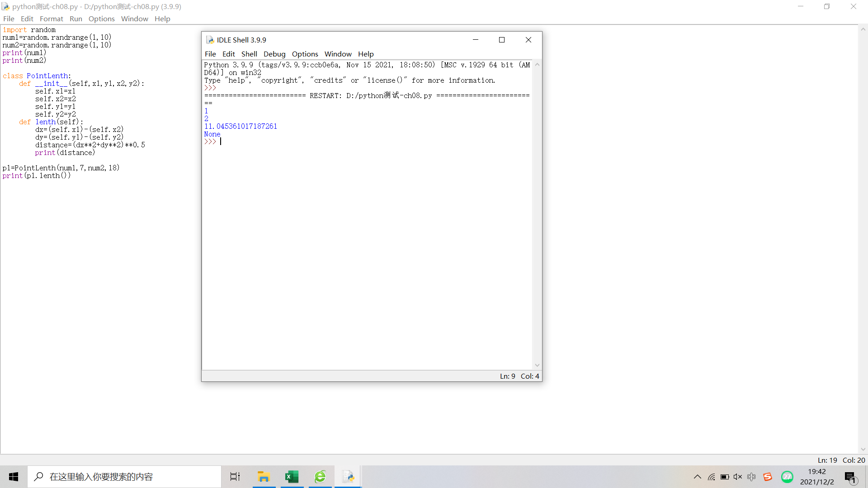Click the Windows Start button
868x488 pixels.
pos(14,477)
